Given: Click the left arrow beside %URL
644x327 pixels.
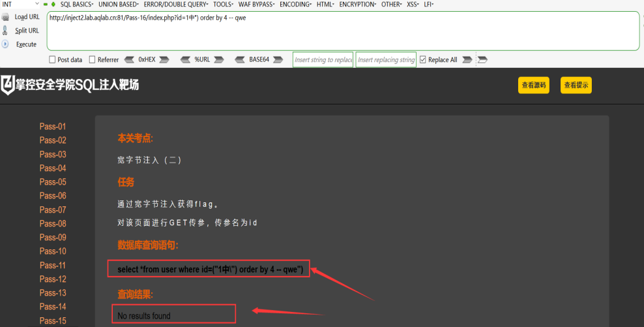Looking at the screenshot, I should pos(185,59).
